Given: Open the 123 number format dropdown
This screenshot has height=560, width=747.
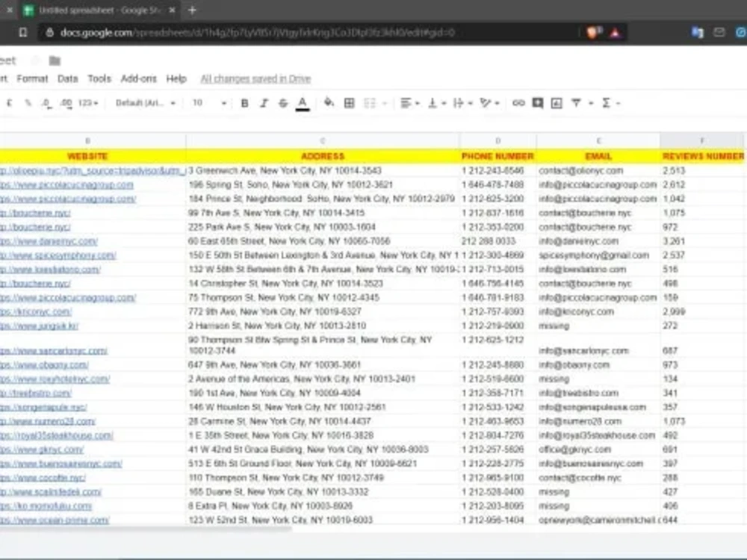Looking at the screenshot, I should point(88,103).
